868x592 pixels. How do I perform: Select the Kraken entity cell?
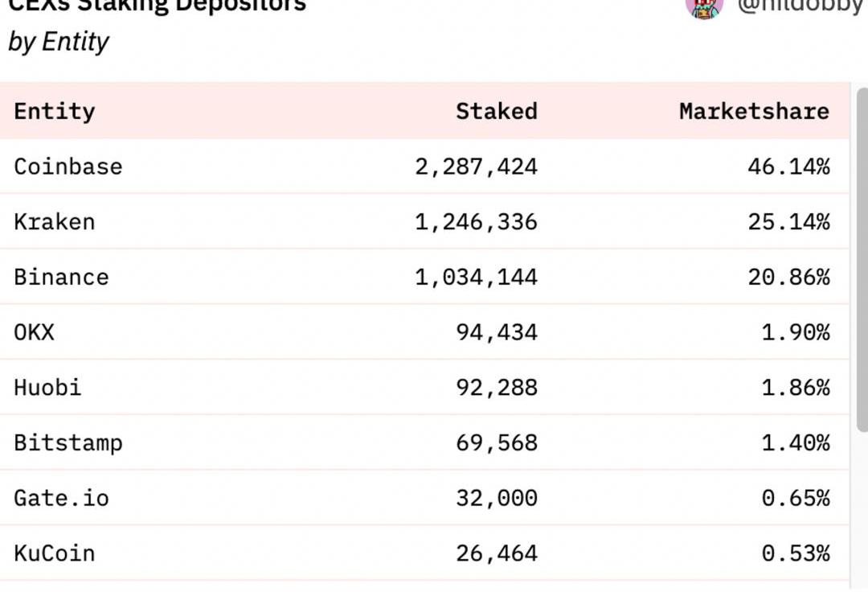[55, 222]
